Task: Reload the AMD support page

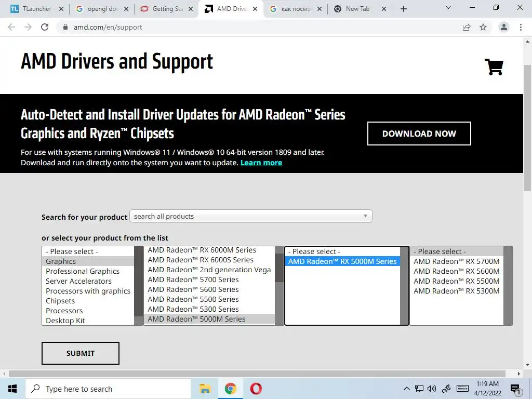Action: click(x=45, y=27)
